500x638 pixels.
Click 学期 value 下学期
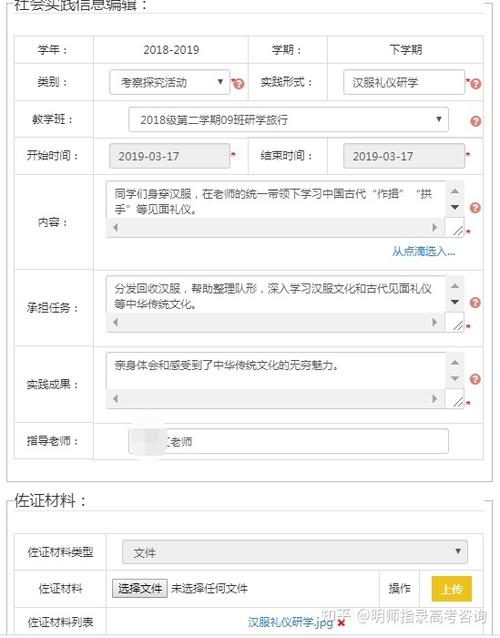[x=405, y=50]
